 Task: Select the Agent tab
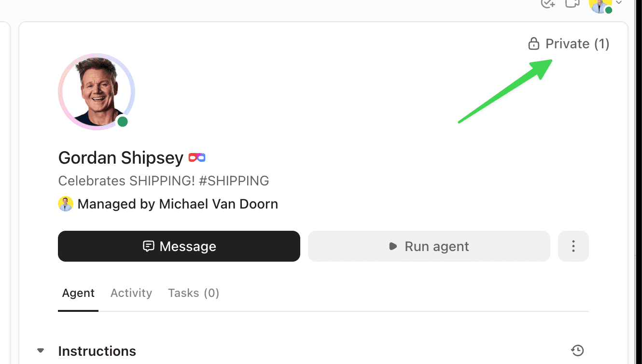click(78, 293)
